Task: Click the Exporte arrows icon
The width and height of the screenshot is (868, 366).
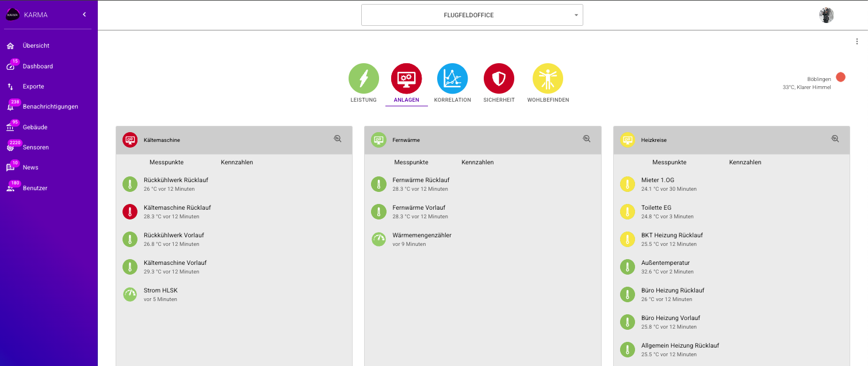Action: (10, 87)
